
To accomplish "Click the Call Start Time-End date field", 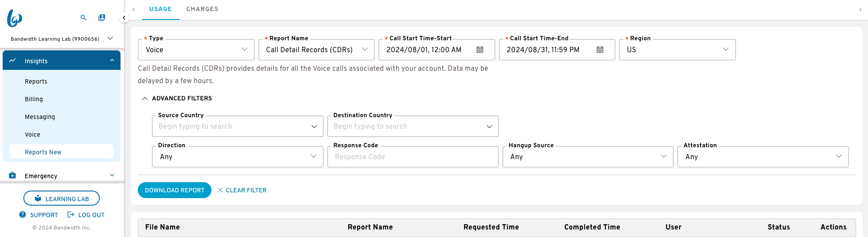I will [557, 50].
